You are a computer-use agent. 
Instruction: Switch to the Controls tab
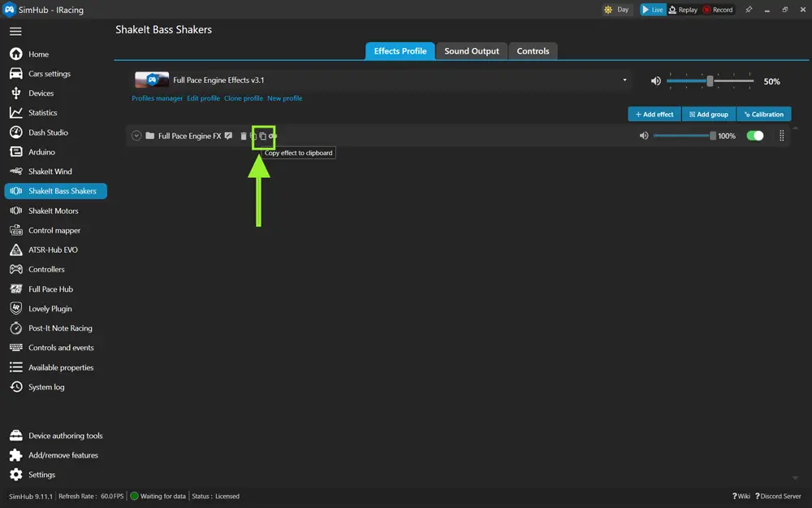533,51
